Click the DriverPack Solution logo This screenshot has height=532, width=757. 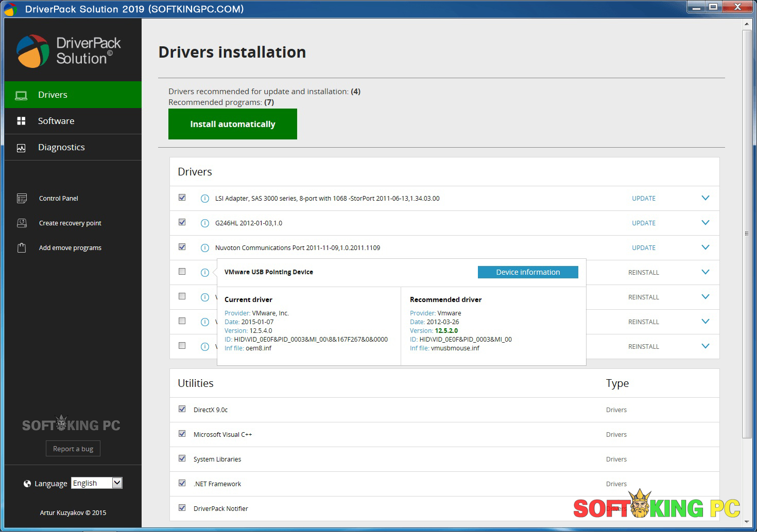coord(68,51)
